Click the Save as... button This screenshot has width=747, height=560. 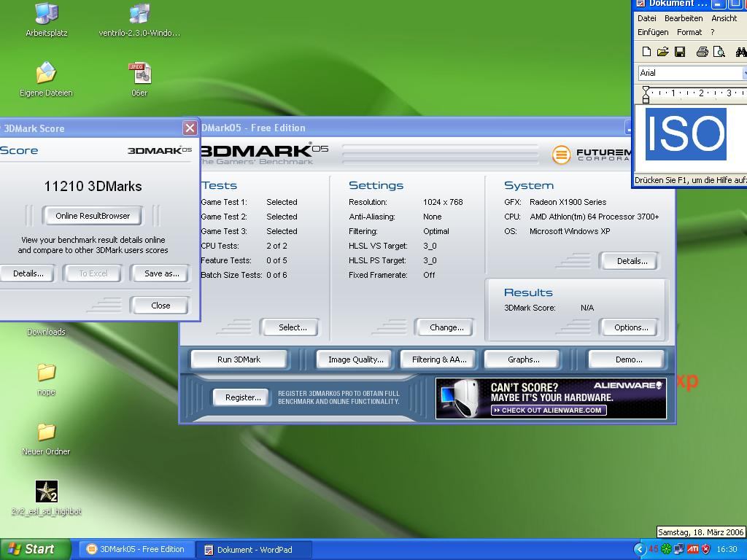[161, 273]
